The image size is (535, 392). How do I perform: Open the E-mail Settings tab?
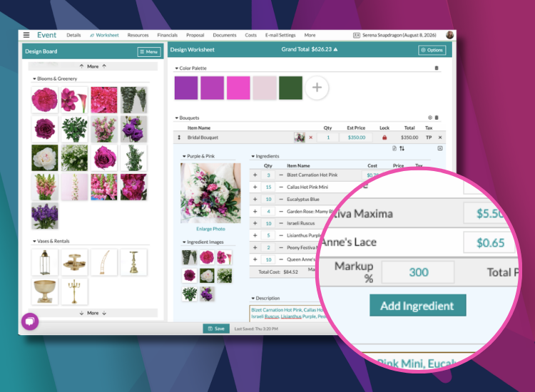[x=280, y=35]
